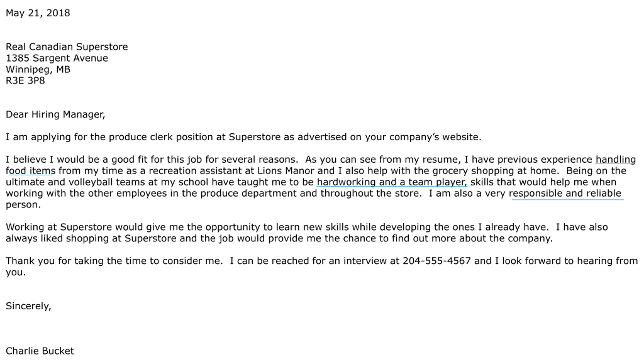This screenshot has height=362, width=644.
Task: Click the Sincerely closing line
Action: click(x=28, y=306)
